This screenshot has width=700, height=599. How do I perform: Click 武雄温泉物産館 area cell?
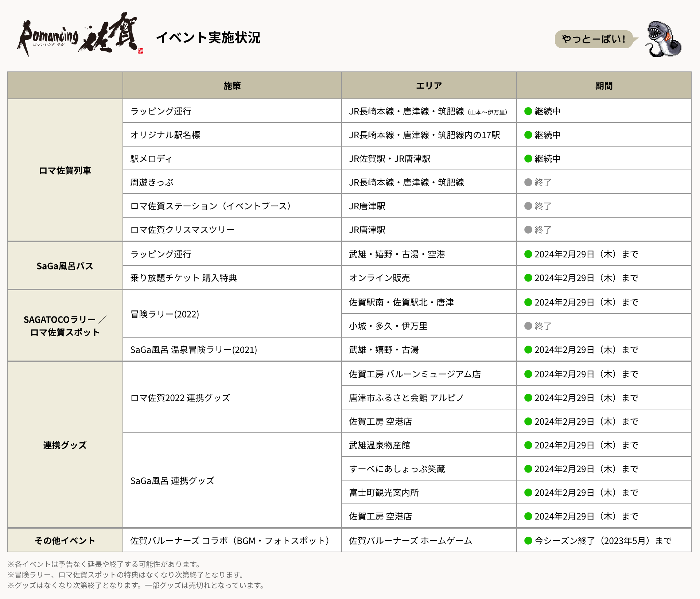(380, 445)
